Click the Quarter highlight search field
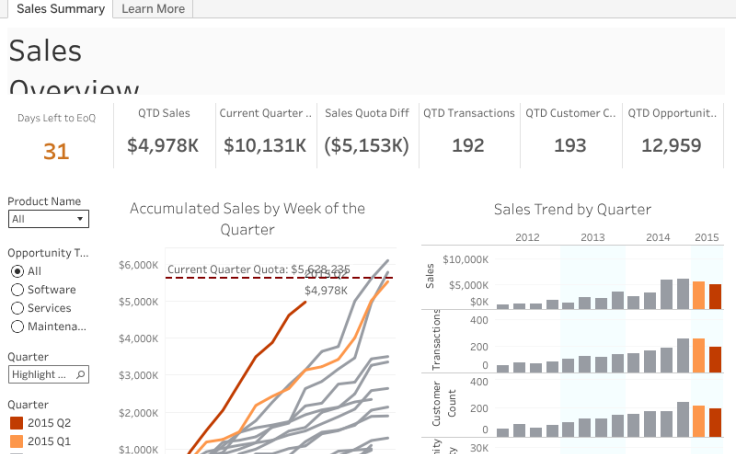This screenshot has width=736, height=454. coord(40,374)
